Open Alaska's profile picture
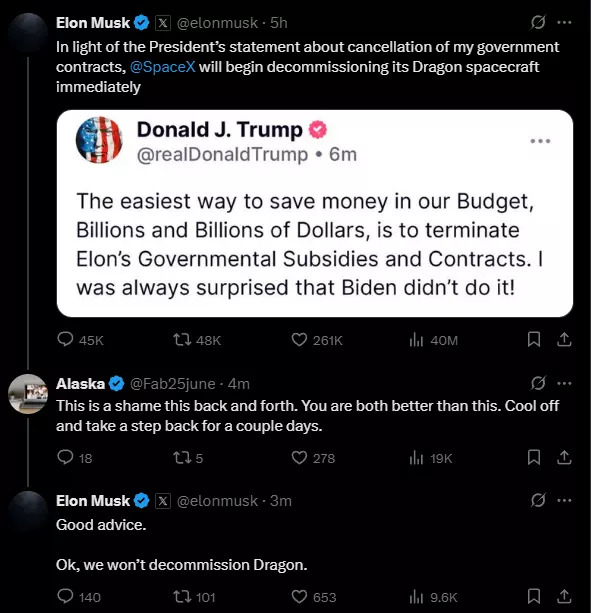Viewport: 591px width, 613px height. pos(28,394)
